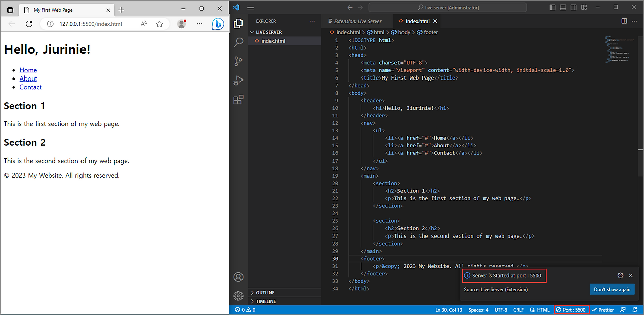644x315 pixels.
Task: Click the Prettier status bar item
Action: [603, 310]
